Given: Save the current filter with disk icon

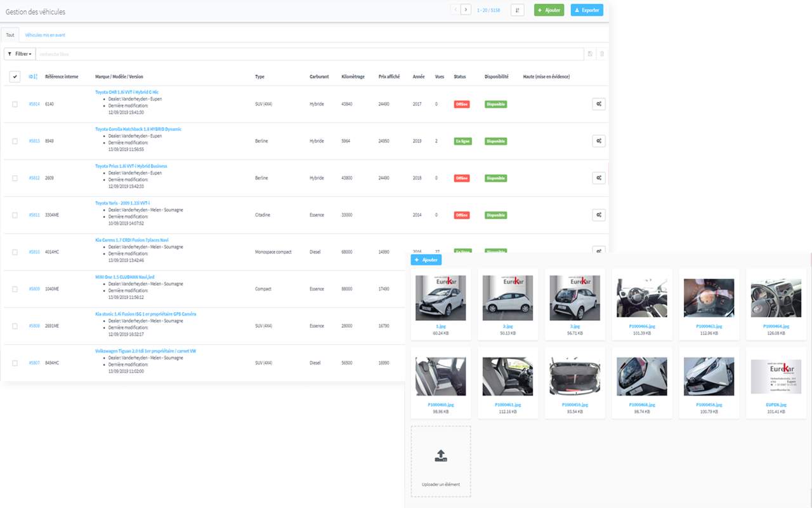Looking at the screenshot, I should point(590,54).
